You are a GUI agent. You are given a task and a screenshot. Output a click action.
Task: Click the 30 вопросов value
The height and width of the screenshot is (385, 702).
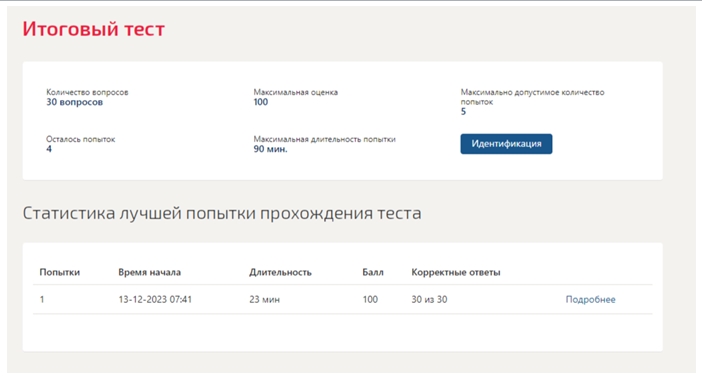click(x=74, y=102)
